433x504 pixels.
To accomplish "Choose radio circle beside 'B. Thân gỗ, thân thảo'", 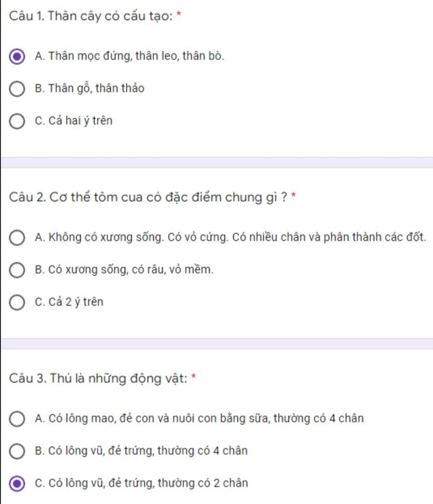I will point(17,89).
